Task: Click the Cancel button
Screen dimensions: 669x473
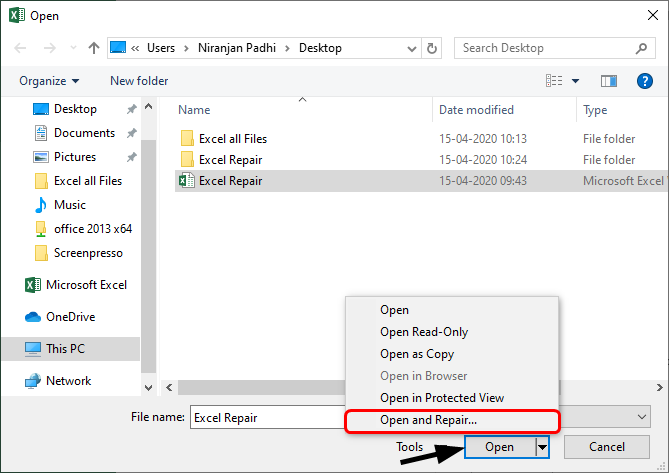Action: [607, 447]
